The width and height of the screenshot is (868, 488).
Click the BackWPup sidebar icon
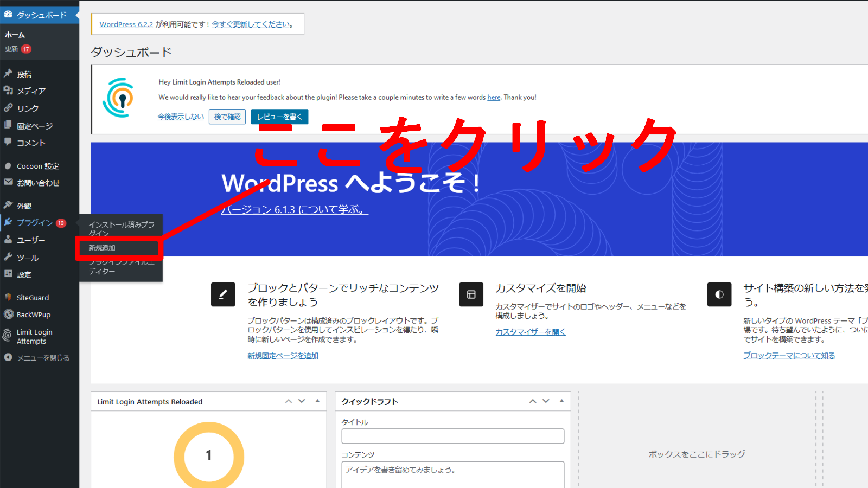8,314
